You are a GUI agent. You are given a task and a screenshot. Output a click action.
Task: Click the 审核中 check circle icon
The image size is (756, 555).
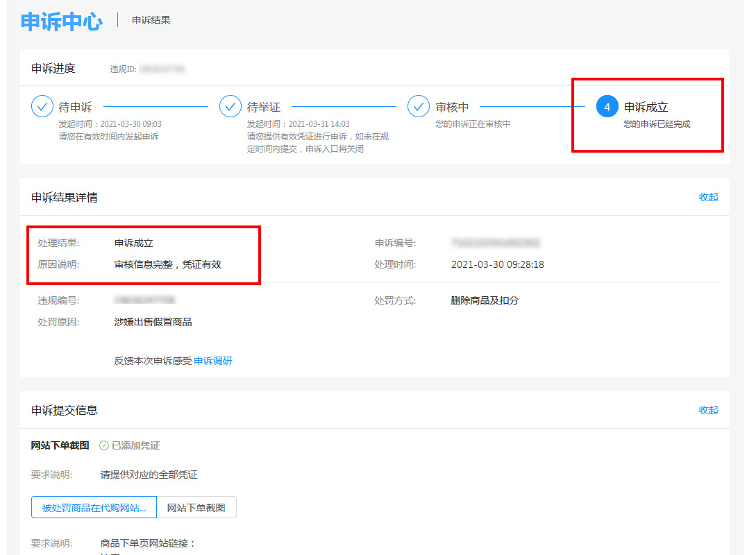pyautogui.click(x=419, y=107)
